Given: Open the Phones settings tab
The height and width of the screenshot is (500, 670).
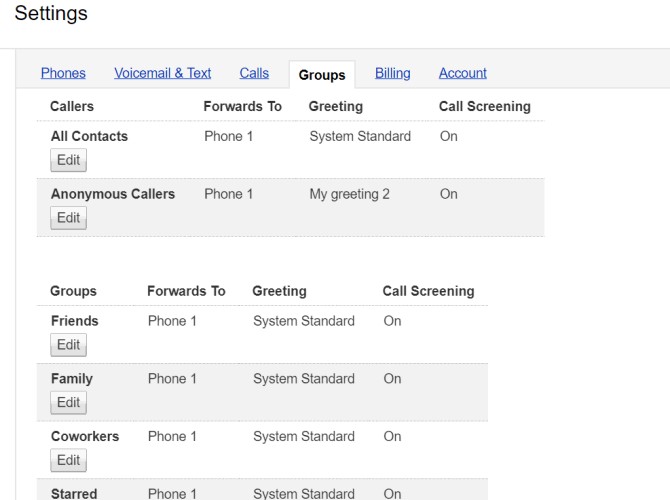Looking at the screenshot, I should click(63, 73).
